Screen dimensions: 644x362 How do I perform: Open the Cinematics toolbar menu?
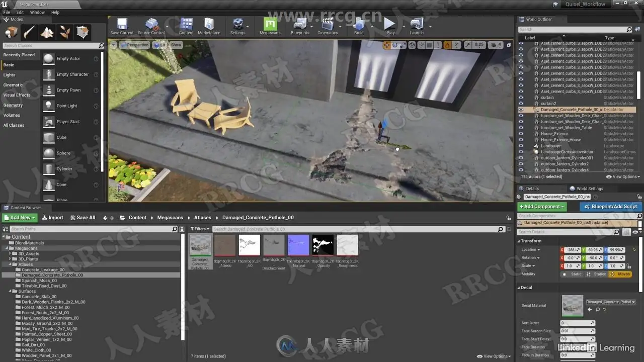(328, 26)
